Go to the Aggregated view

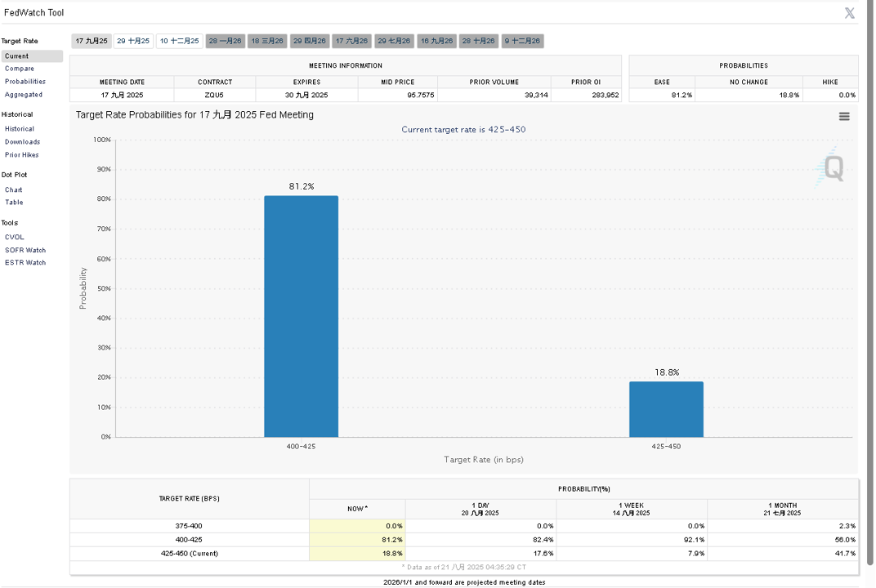[x=24, y=95]
